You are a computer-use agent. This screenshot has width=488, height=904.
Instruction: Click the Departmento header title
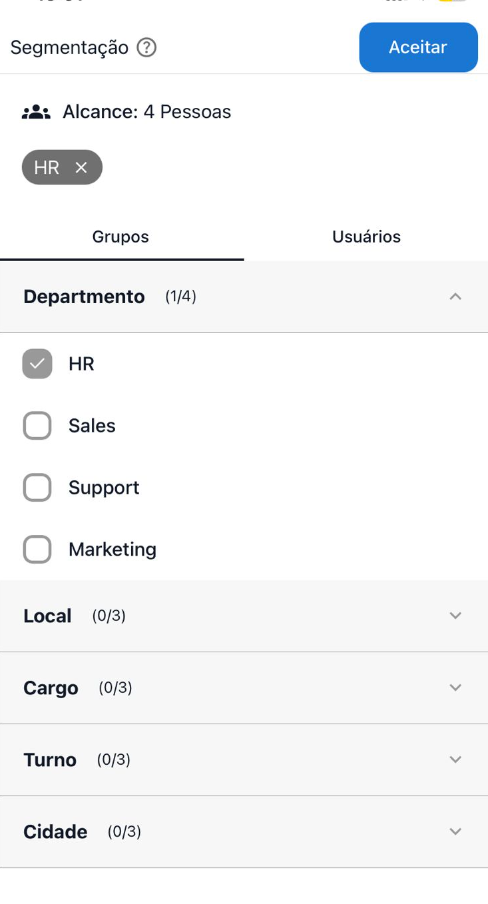(84, 296)
